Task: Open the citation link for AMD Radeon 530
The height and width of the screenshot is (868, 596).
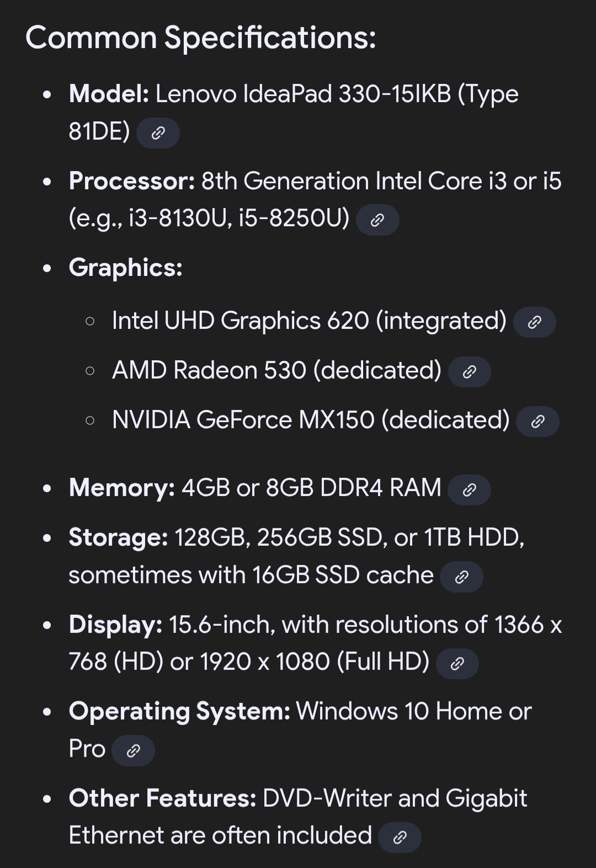Action: [469, 372]
